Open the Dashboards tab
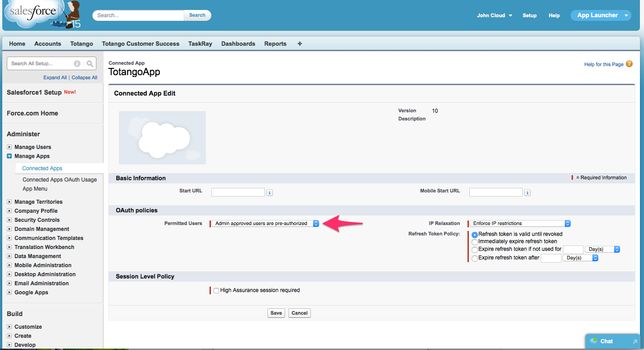The width and height of the screenshot is (644, 350). point(238,44)
